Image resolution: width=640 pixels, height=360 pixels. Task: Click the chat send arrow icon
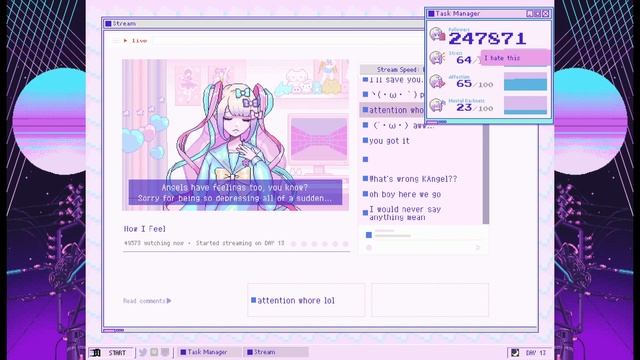478,247
